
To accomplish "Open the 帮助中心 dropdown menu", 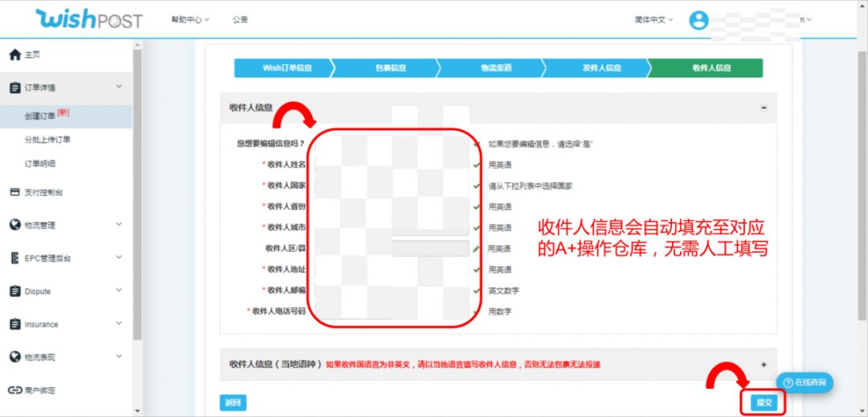I will tap(190, 19).
